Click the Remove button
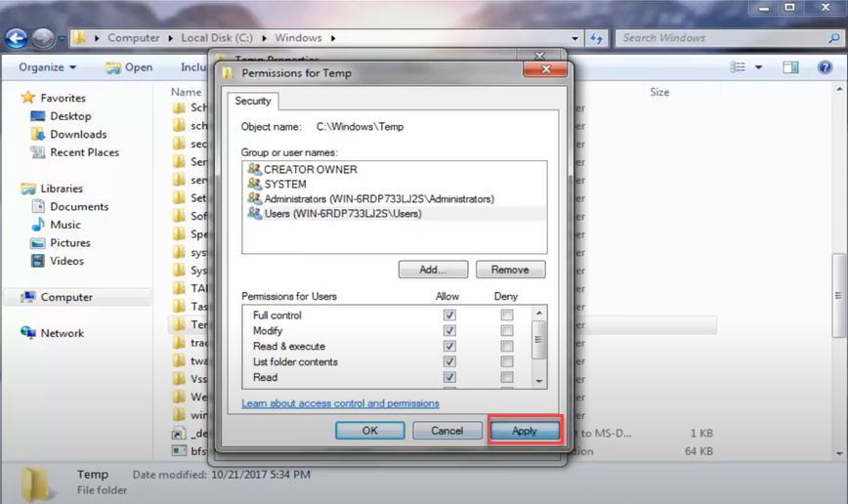 [x=511, y=270]
